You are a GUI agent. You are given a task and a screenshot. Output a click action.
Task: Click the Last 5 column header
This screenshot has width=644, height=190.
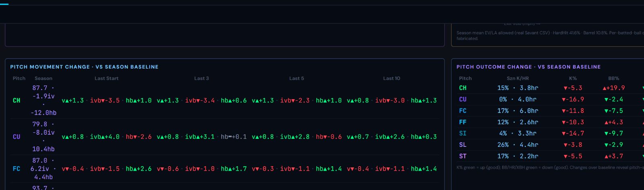click(x=296, y=78)
